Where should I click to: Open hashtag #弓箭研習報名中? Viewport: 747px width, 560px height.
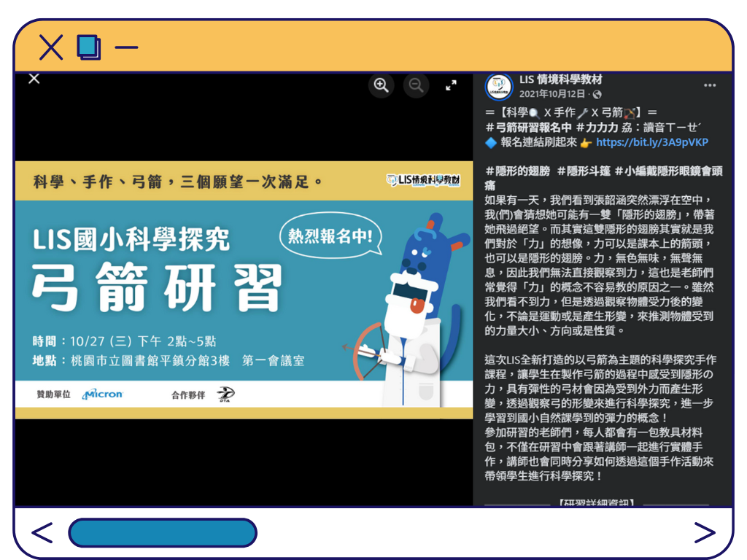(528, 127)
